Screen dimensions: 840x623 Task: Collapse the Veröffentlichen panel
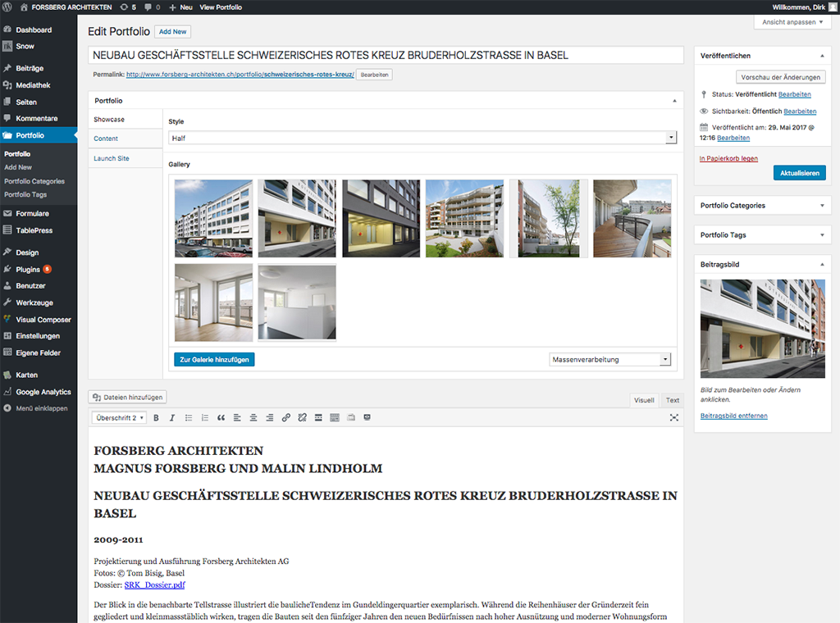[x=822, y=56]
